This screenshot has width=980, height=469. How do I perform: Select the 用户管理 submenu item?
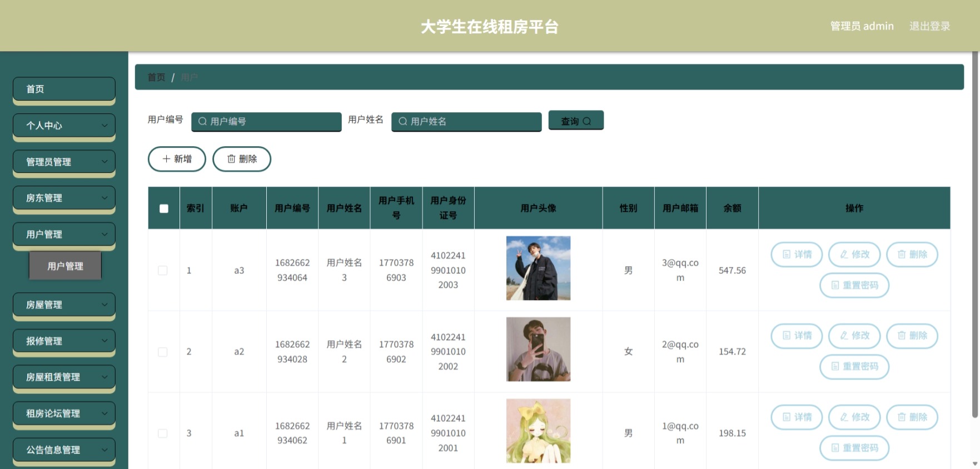tap(65, 266)
